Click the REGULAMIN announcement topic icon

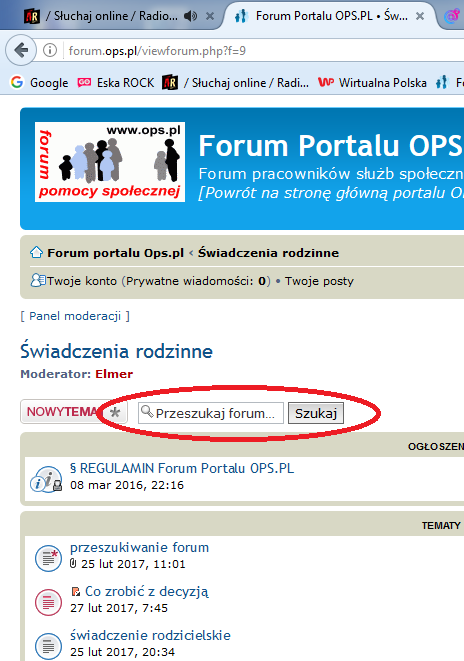pyautogui.click(x=46, y=479)
